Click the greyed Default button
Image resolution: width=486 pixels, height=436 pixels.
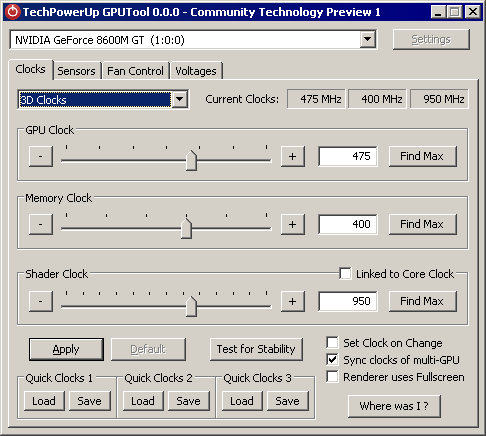(148, 349)
